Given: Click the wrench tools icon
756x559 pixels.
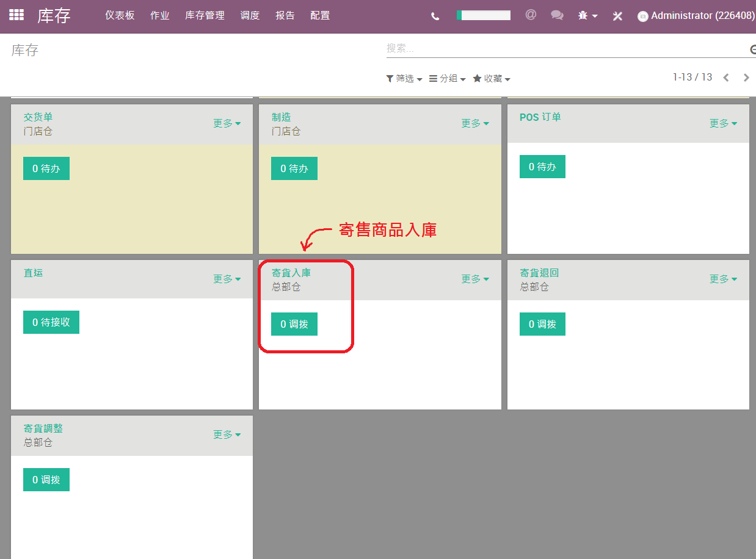Looking at the screenshot, I should click(617, 16).
